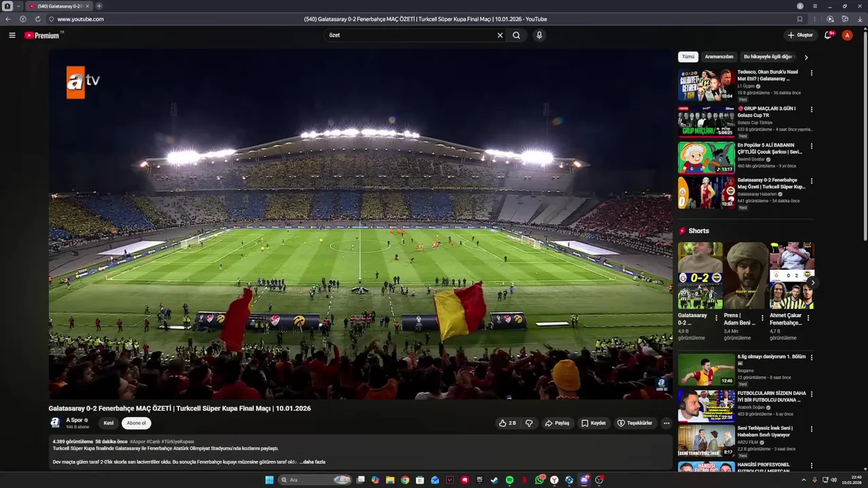Open the Windows Start menu
The height and width of the screenshot is (488, 868).
(269, 480)
